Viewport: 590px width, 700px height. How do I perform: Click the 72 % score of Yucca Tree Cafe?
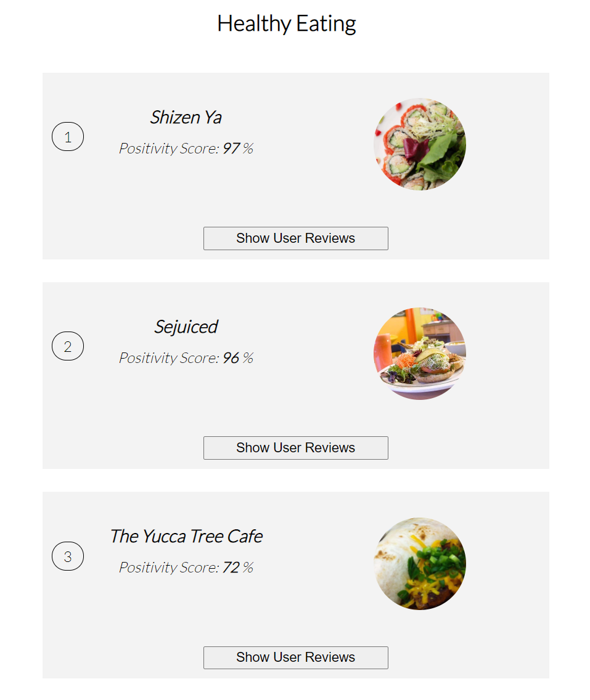tap(238, 568)
